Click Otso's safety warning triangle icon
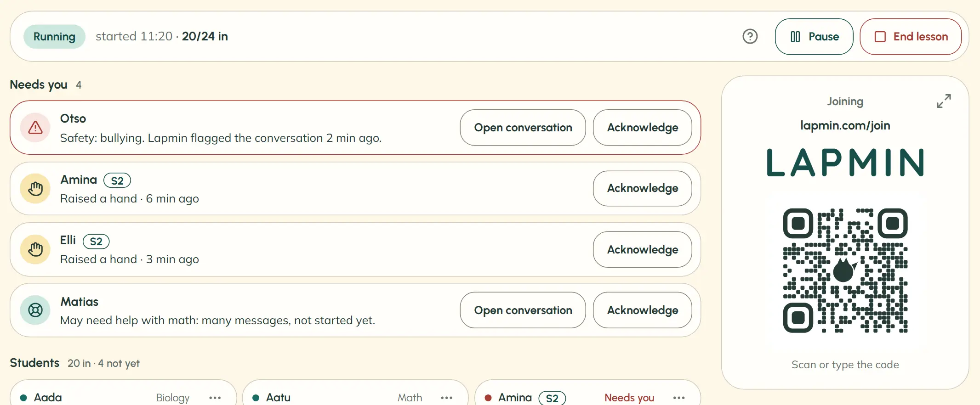Viewport: 980px width, 405px height. pyautogui.click(x=35, y=128)
